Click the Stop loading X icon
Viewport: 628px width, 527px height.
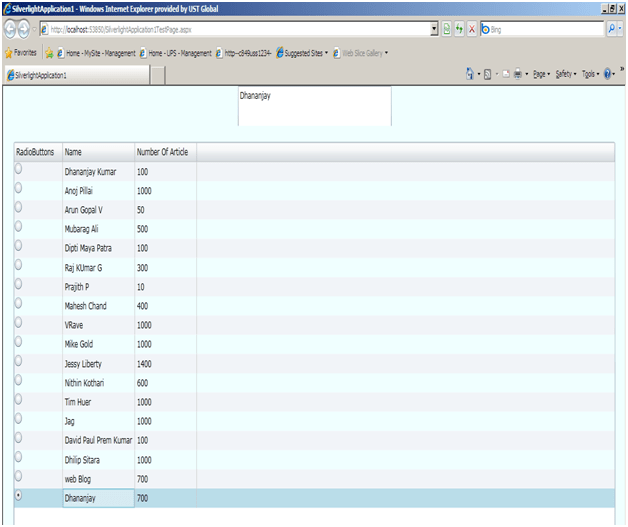tap(472, 29)
